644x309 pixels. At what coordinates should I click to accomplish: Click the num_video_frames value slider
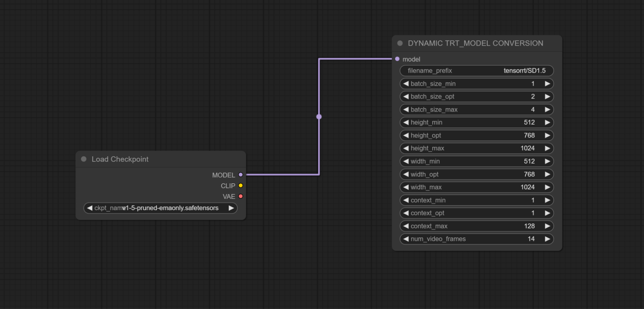476,239
